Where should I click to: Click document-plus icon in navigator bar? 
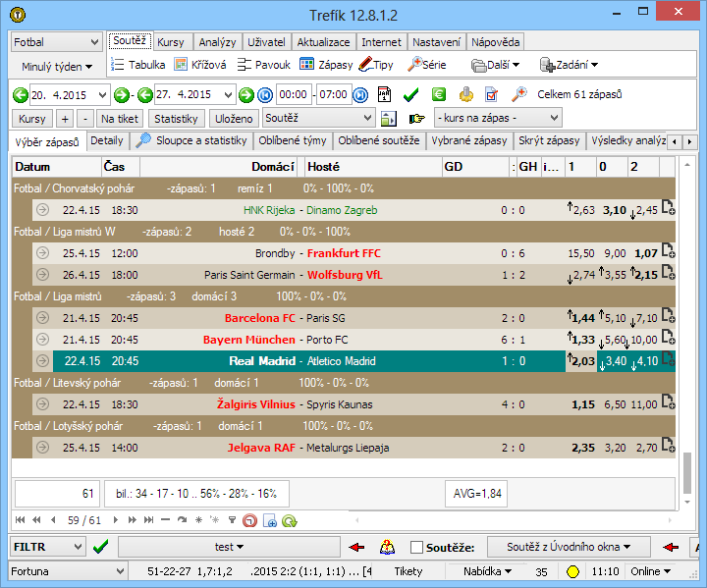pos(270,521)
